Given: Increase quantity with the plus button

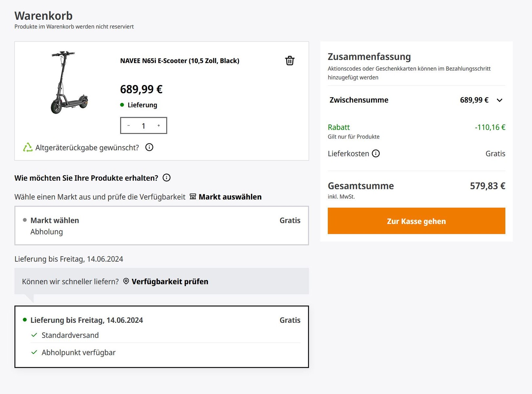Looking at the screenshot, I should [159, 125].
